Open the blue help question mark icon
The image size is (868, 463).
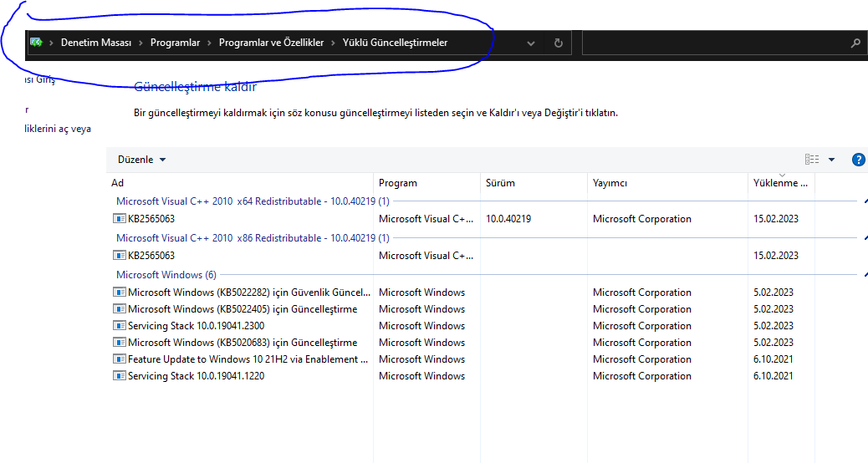tap(858, 160)
